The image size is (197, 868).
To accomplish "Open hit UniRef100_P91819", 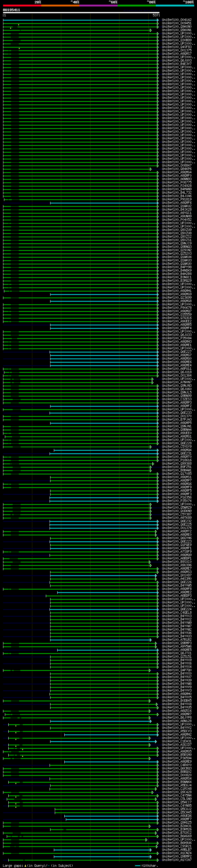I will click(177, 199).
